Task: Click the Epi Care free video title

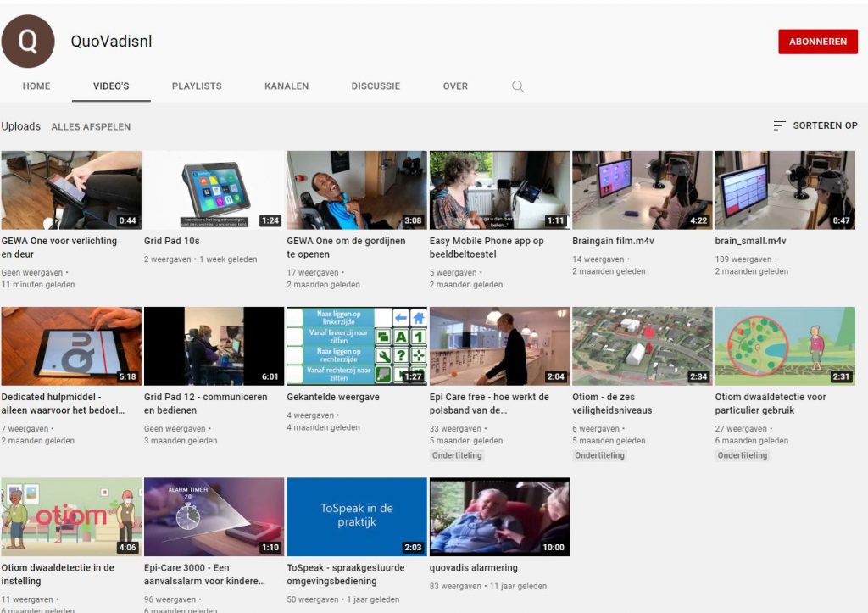Action: [x=489, y=404]
